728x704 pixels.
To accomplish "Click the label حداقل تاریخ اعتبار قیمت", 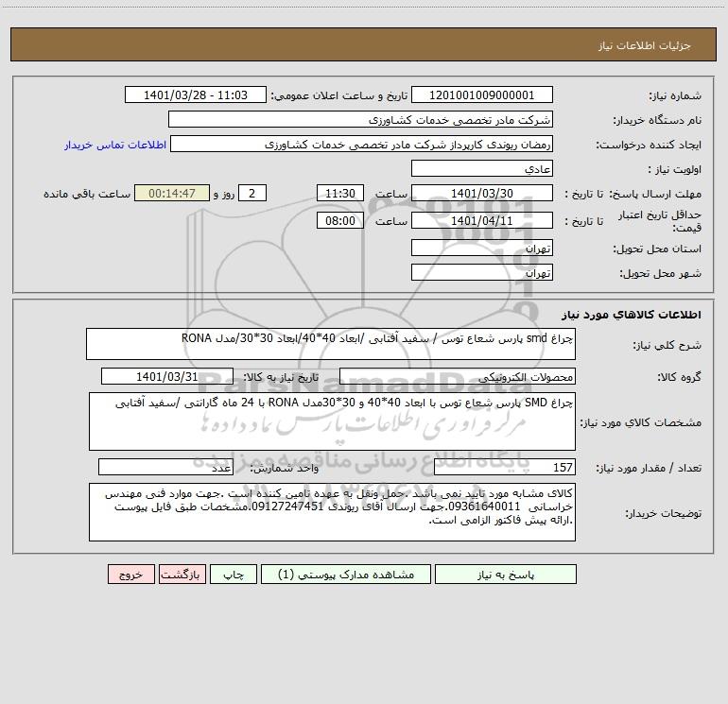I will (x=659, y=221).
